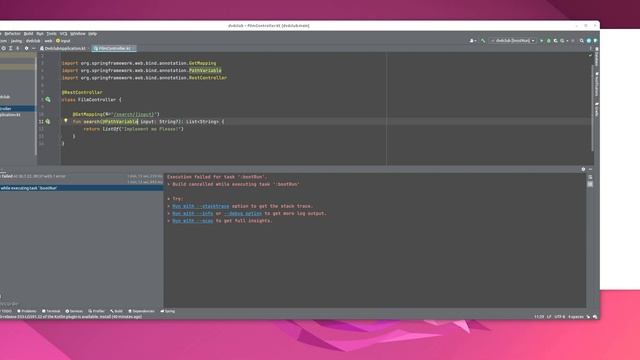The width and height of the screenshot is (640, 360).
Task: Open the Window menu
Action: 78,34
